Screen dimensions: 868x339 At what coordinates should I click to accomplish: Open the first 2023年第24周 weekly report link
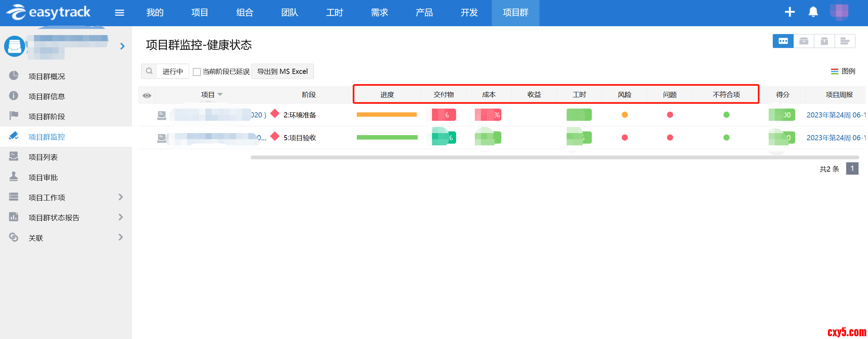(835, 115)
